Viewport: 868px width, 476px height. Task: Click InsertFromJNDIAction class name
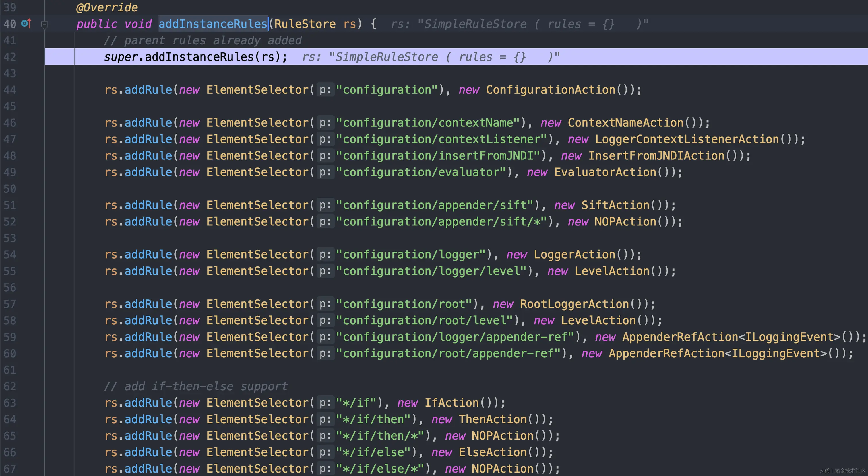656,156
